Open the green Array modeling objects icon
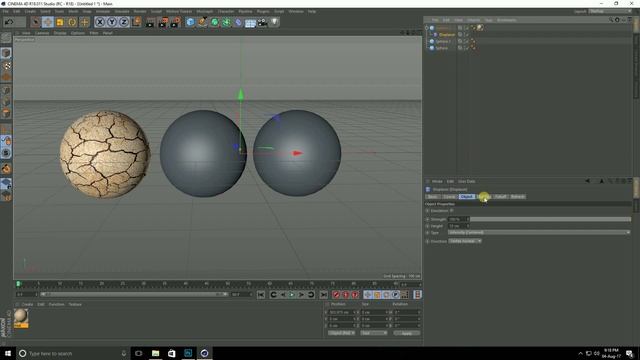 click(227, 22)
